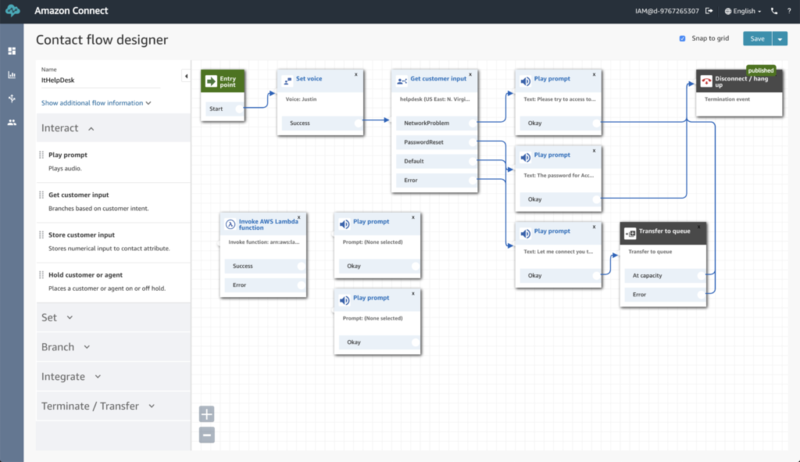The image size is (800, 462).
Task: Click the Disconnect / hang up phone icon
Action: 707,81
